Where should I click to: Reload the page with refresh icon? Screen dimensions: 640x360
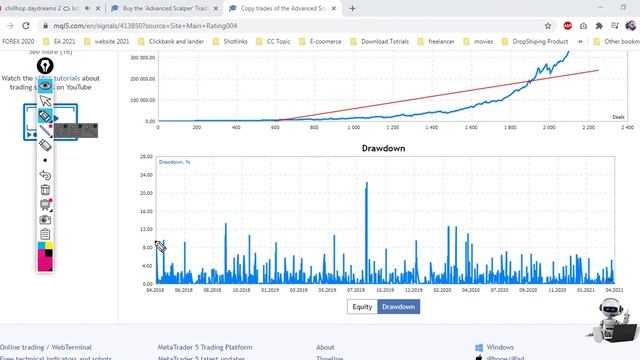tap(26, 26)
